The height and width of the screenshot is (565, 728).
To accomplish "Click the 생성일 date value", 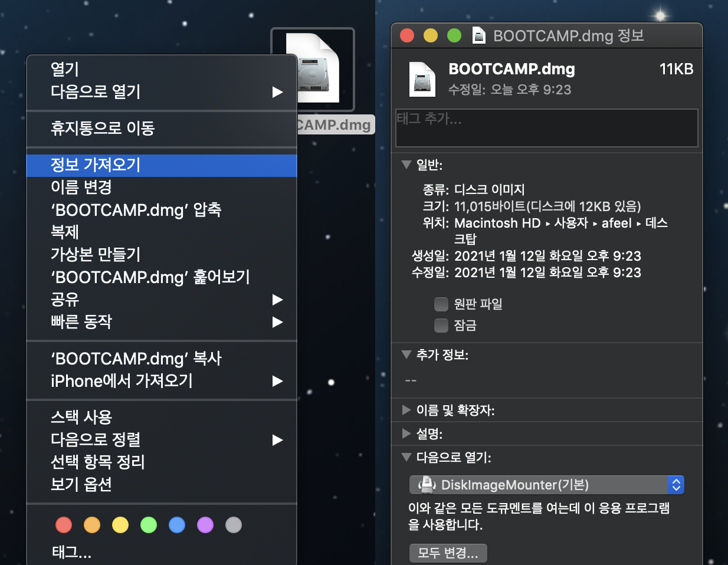I will pyautogui.click(x=547, y=256).
